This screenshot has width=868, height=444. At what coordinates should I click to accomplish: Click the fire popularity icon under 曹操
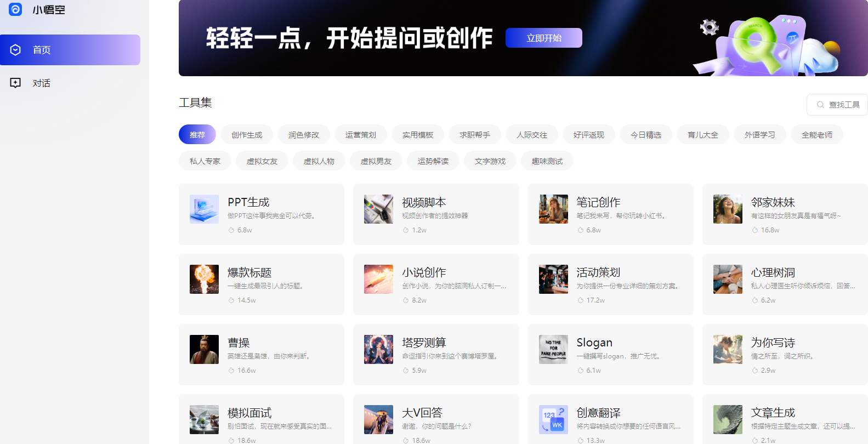tap(231, 371)
